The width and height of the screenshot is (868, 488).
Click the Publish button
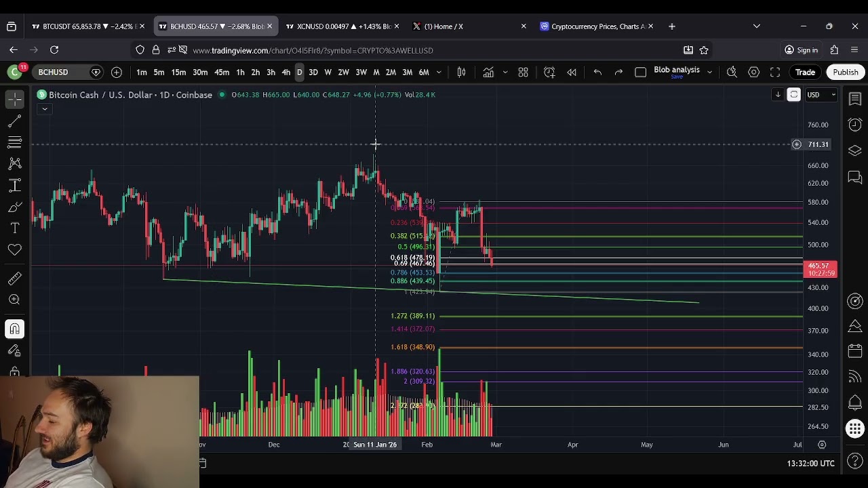tap(845, 72)
